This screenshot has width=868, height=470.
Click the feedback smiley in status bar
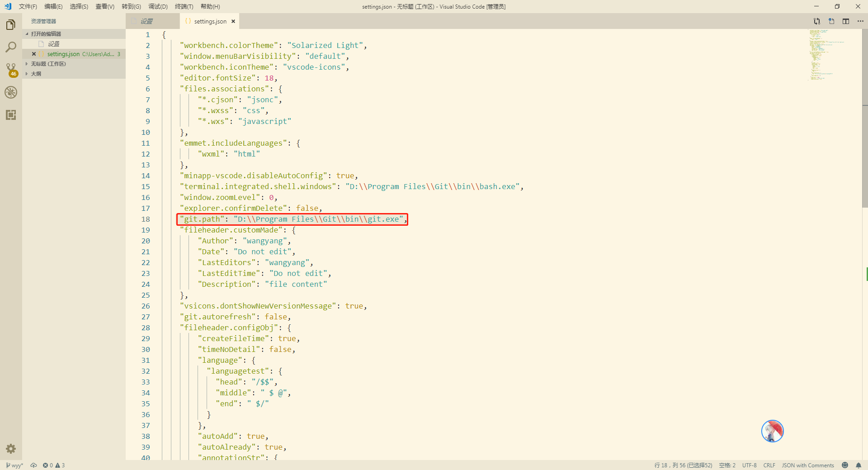coord(845,465)
